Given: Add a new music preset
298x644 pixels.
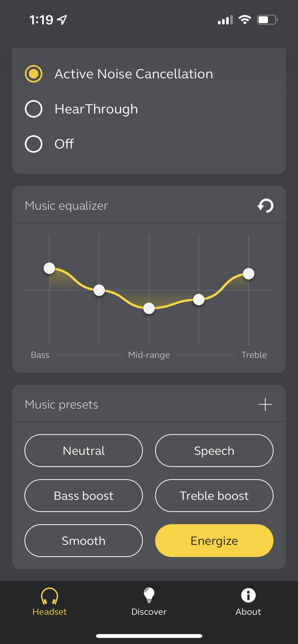Looking at the screenshot, I should pyautogui.click(x=265, y=404).
